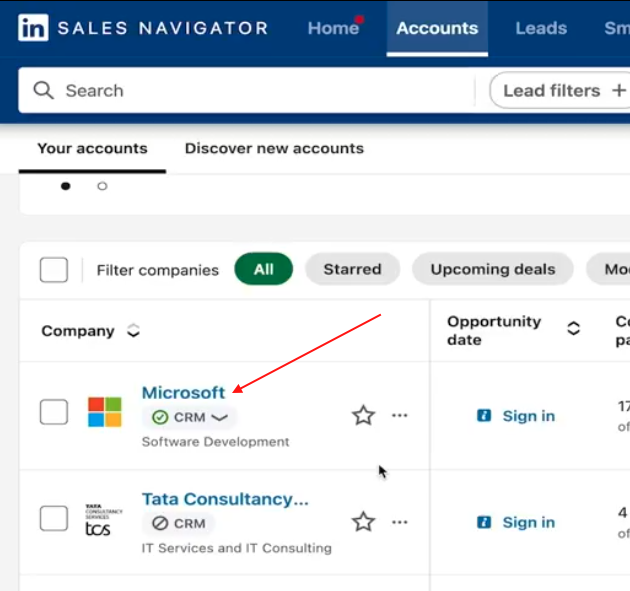Click the Microsoft company logo

click(104, 412)
